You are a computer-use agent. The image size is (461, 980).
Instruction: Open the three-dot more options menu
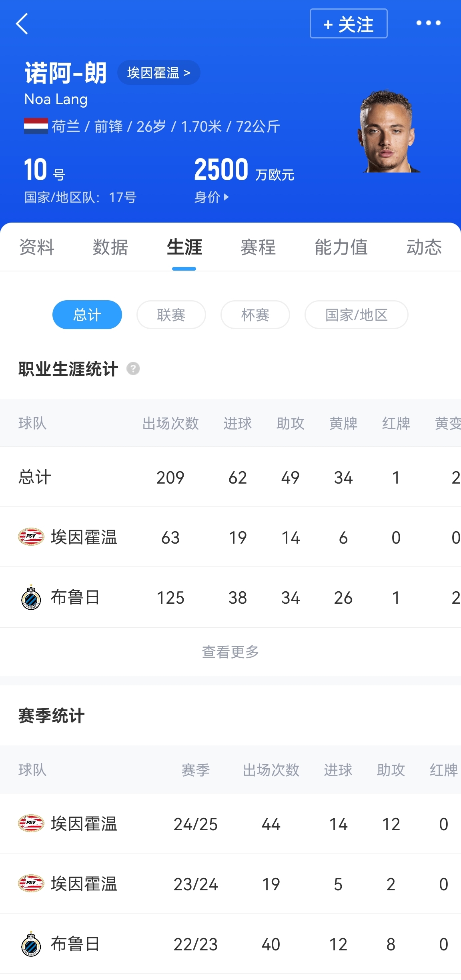point(428,23)
